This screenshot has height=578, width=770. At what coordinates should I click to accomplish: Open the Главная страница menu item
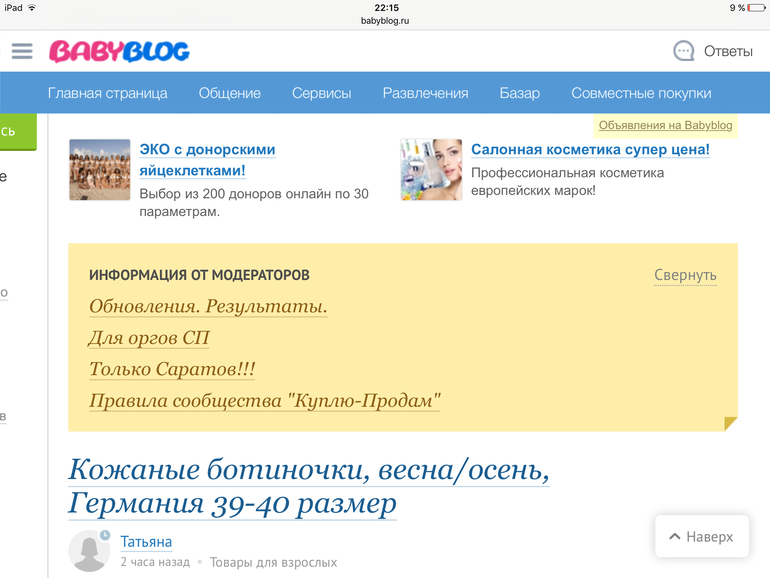pos(108,93)
